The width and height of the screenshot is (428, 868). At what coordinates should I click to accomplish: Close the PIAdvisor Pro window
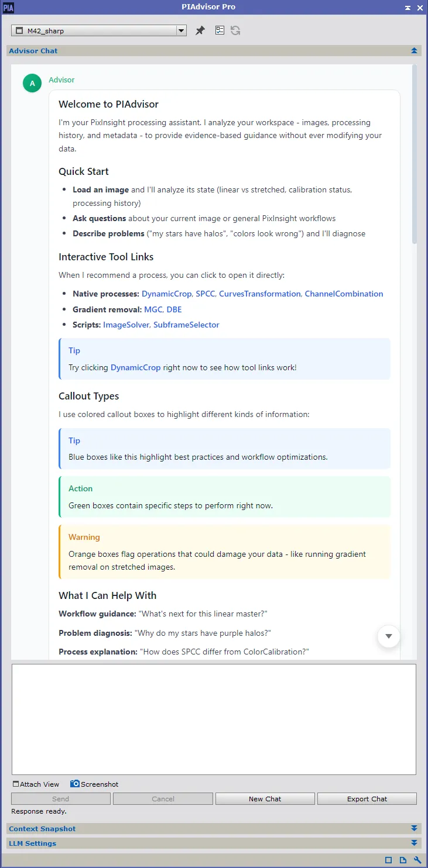pyautogui.click(x=420, y=8)
